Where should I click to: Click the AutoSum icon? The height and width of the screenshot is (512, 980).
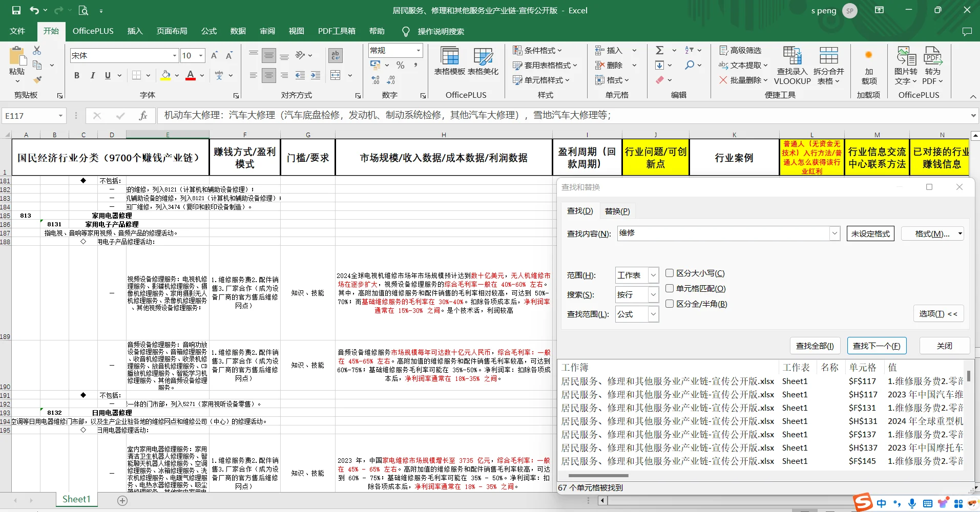(661, 50)
